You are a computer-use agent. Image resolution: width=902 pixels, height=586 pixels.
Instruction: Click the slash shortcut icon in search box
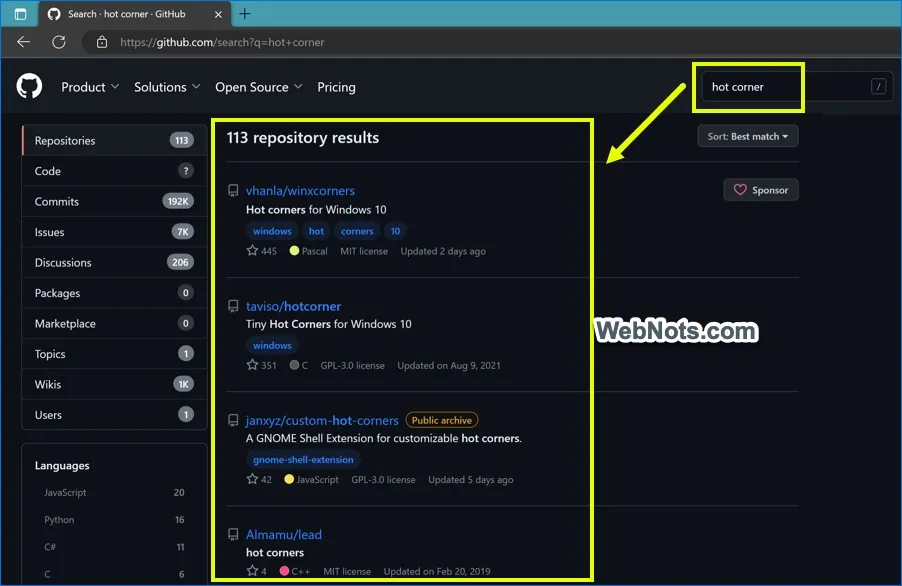click(x=878, y=86)
